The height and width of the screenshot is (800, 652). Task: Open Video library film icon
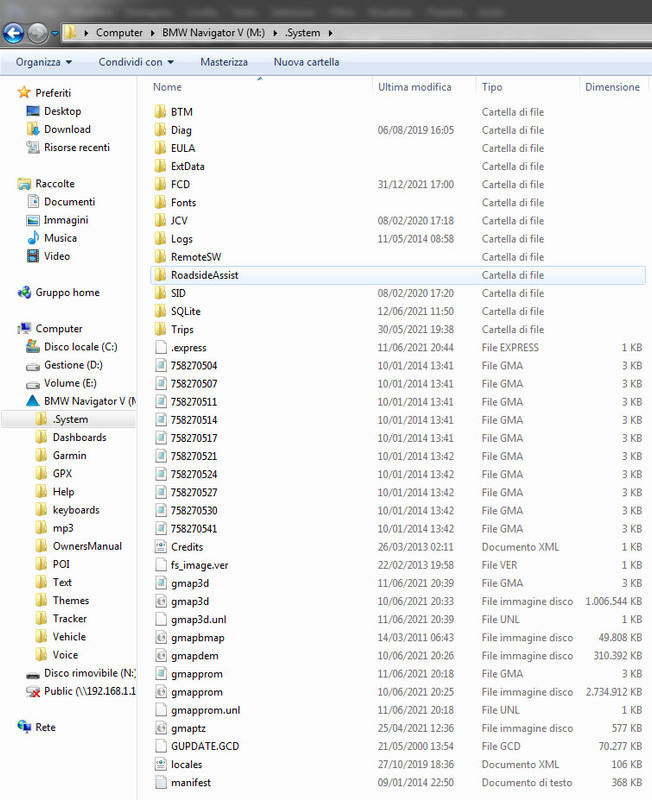coord(33,256)
